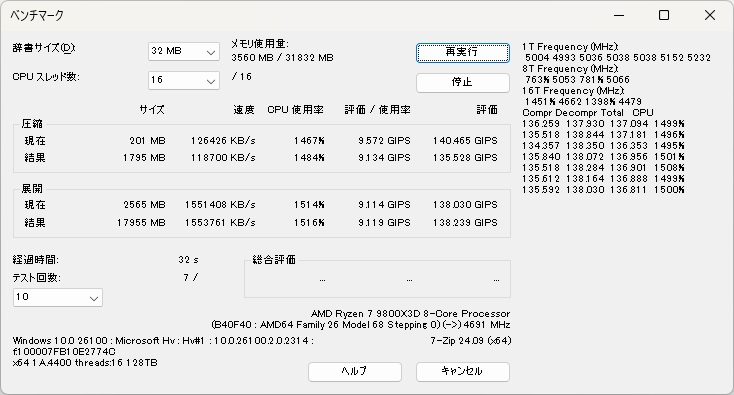
Task: Click the テスト回数 label
Action: pos(37,278)
